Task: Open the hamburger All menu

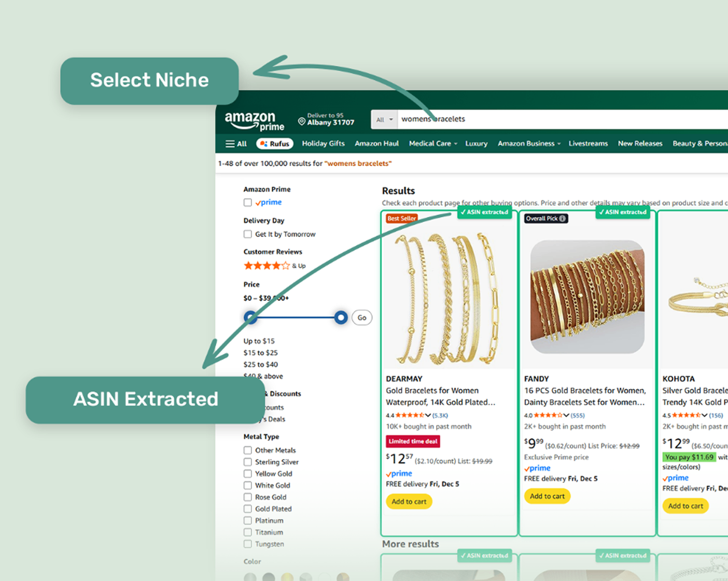Action: (x=236, y=144)
